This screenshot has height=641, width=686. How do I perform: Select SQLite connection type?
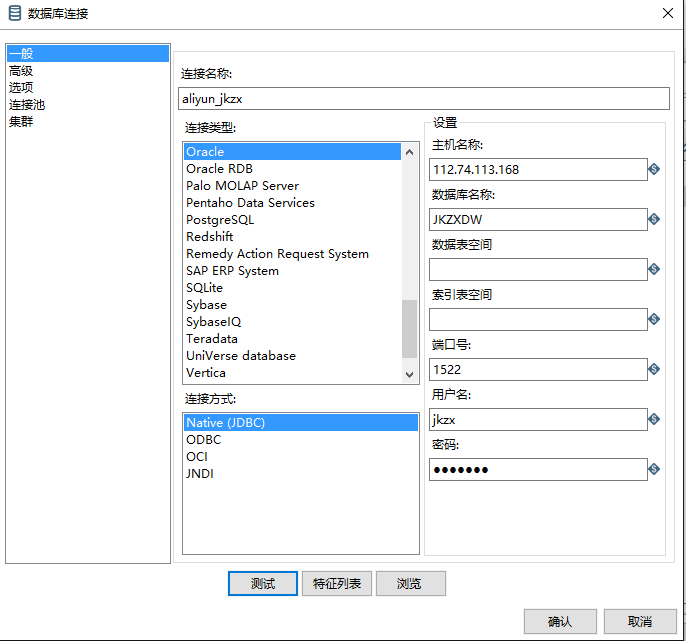[x=292, y=287]
